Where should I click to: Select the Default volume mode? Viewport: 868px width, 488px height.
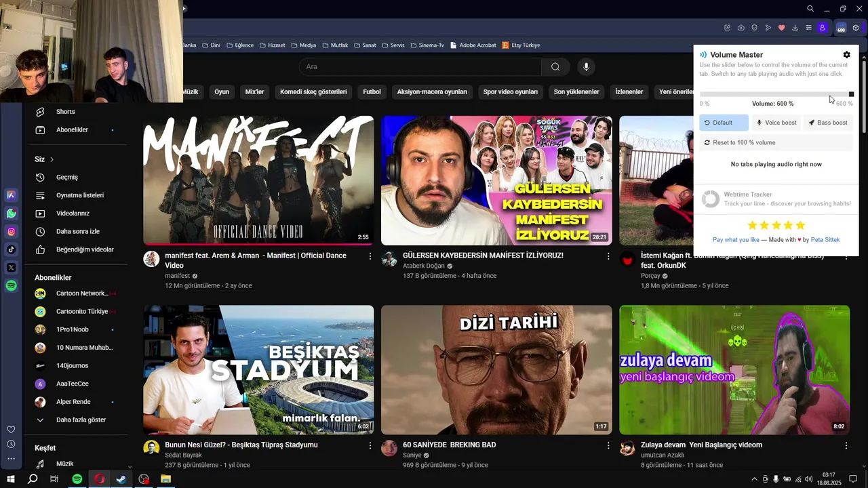click(724, 123)
